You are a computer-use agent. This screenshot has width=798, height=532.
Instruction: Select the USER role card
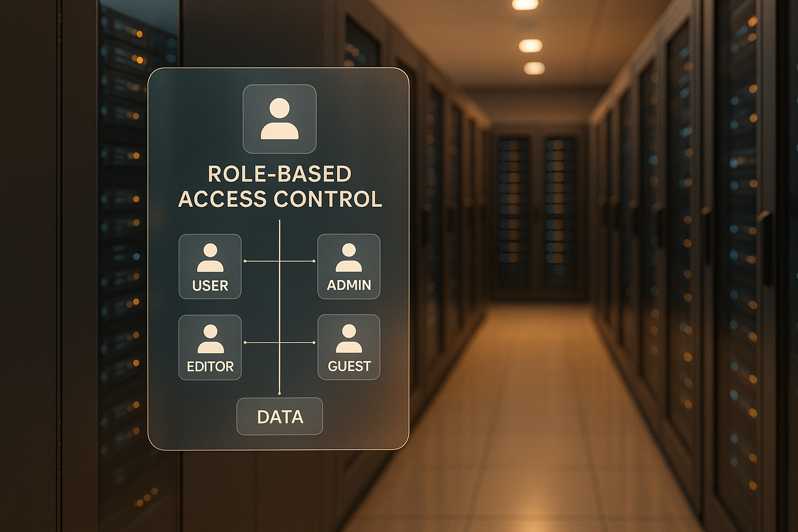click(x=210, y=267)
